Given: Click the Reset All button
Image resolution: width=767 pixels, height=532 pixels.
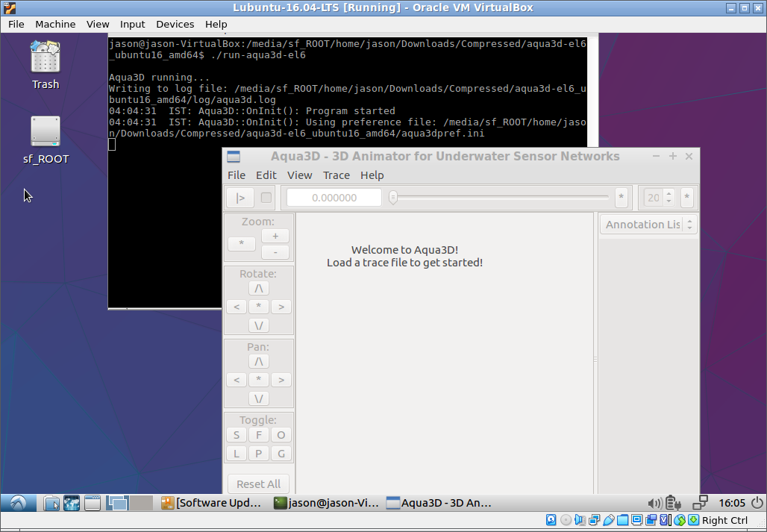Looking at the screenshot, I should (258, 484).
